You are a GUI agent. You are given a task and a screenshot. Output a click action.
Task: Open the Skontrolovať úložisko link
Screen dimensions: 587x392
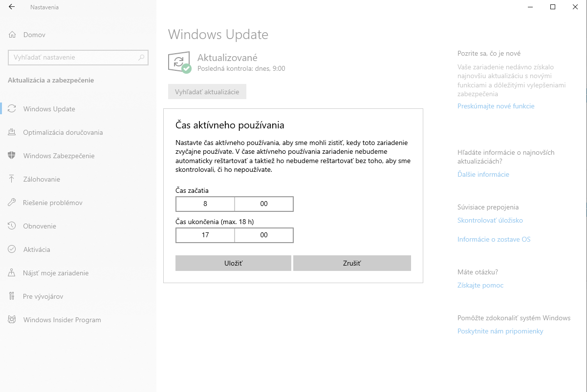tap(490, 220)
